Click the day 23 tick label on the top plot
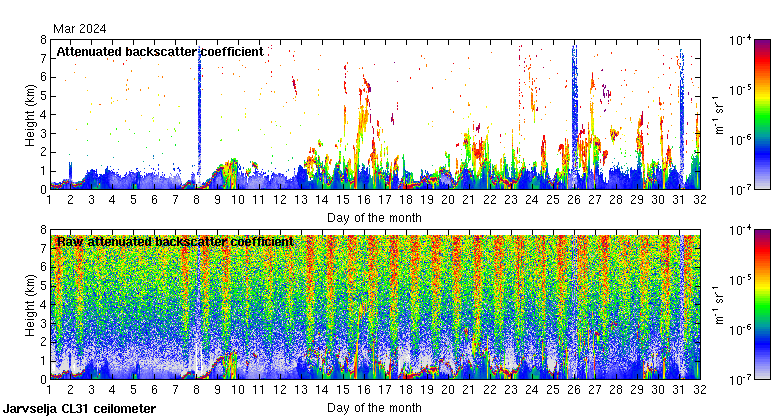 [x=511, y=200]
